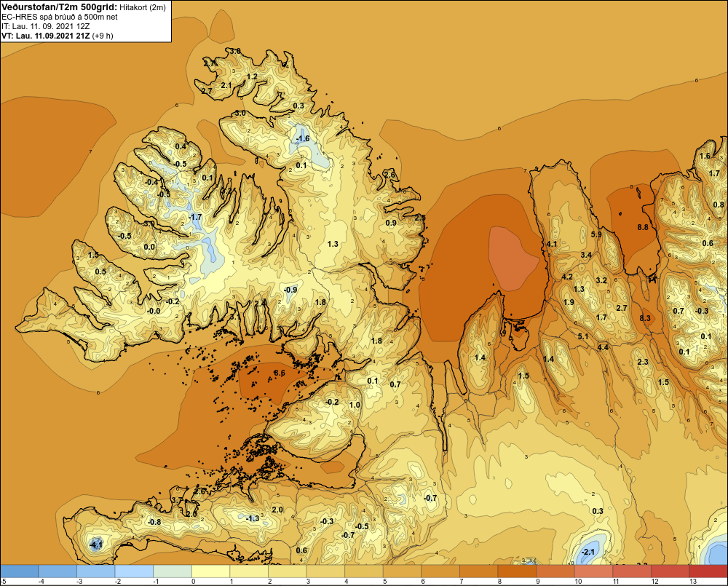Pick the legend swatch between 8 and 9

tap(517, 571)
